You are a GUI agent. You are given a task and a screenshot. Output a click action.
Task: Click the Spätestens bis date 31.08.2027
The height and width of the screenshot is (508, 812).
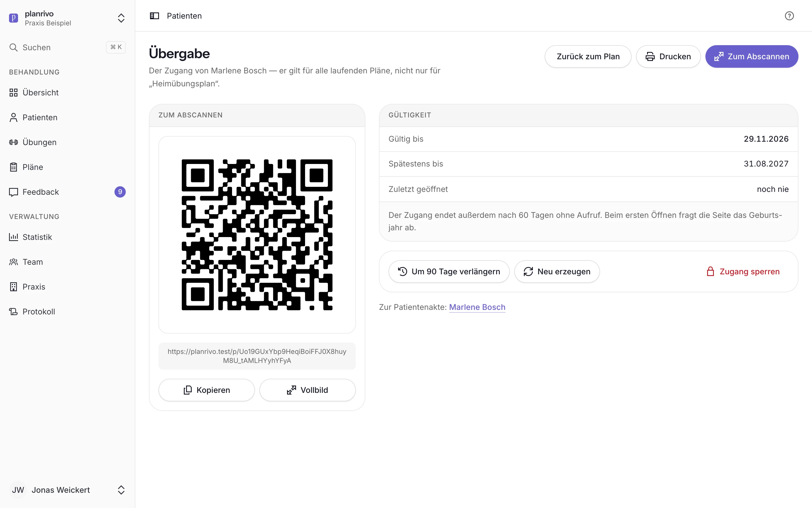pos(766,164)
